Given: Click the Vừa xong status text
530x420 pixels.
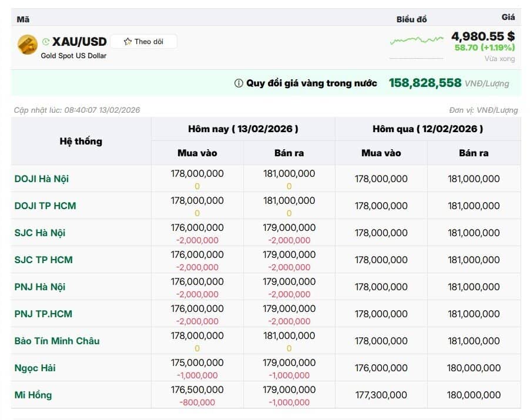Looking at the screenshot, I should pyautogui.click(x=499, y=59).
